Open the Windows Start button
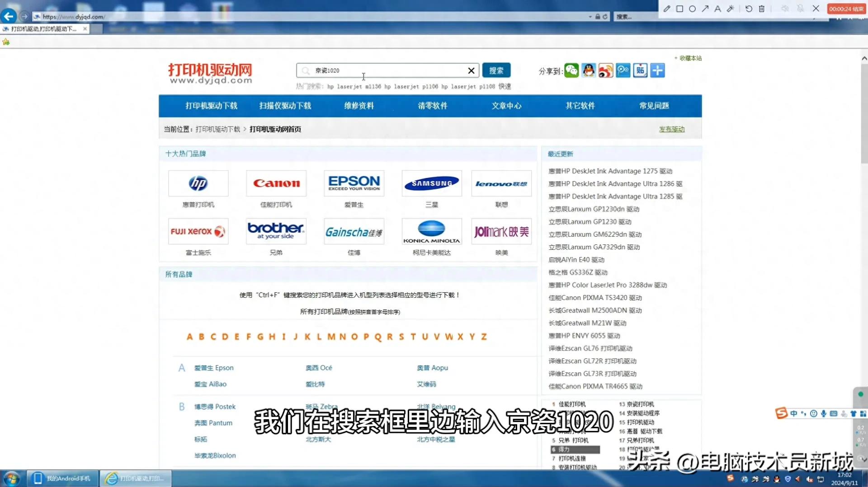The image size is (868, 487). pyautogui.click(x=12, y=478)
